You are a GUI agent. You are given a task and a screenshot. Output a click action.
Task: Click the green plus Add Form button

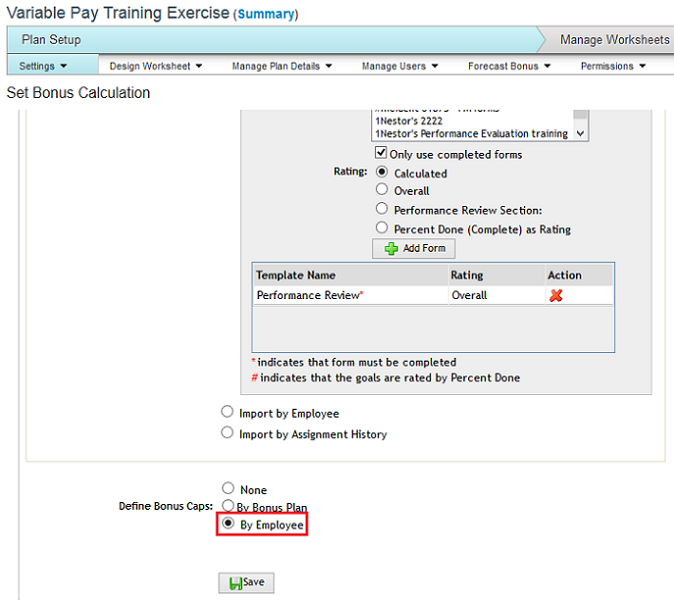pyautogui.click(x=414, y=248)
